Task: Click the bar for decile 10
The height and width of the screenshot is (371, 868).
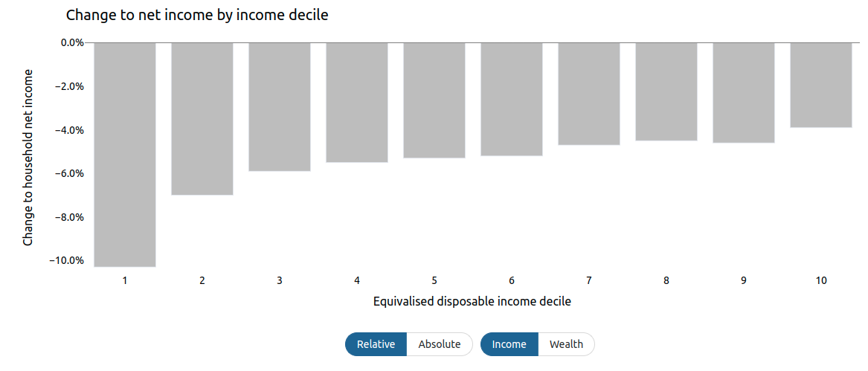Action: pyautogui.click(x=821, y=86)
